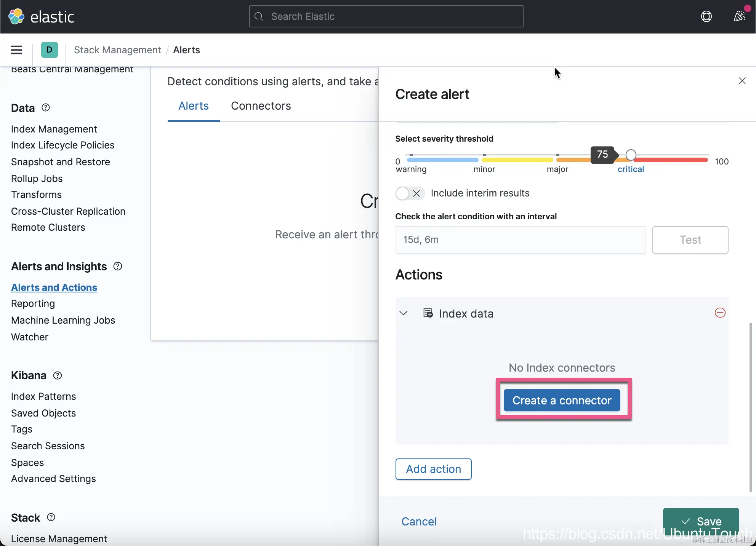Open the newsfeed celebration icon
Screen dimensions: 756x546
pos(739,16)
